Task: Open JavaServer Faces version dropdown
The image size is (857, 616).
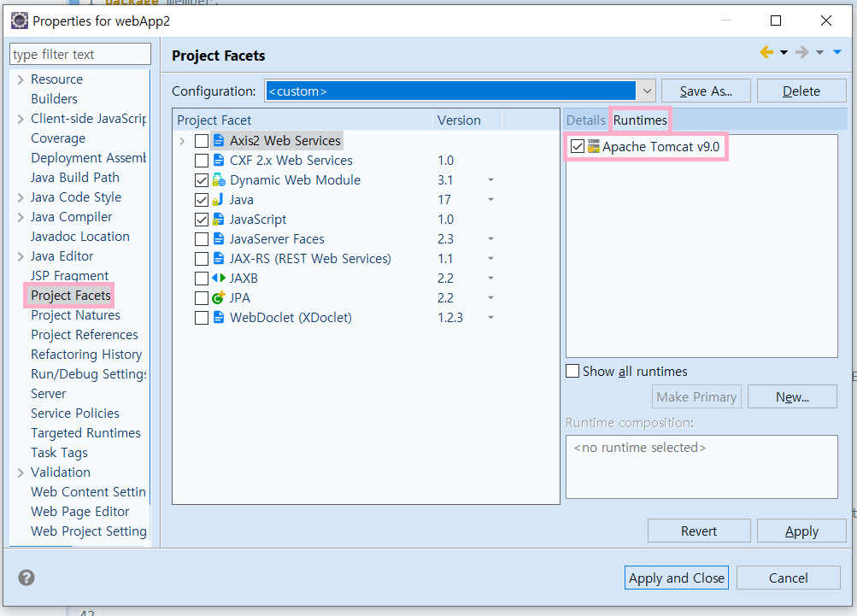Action: 490,239
